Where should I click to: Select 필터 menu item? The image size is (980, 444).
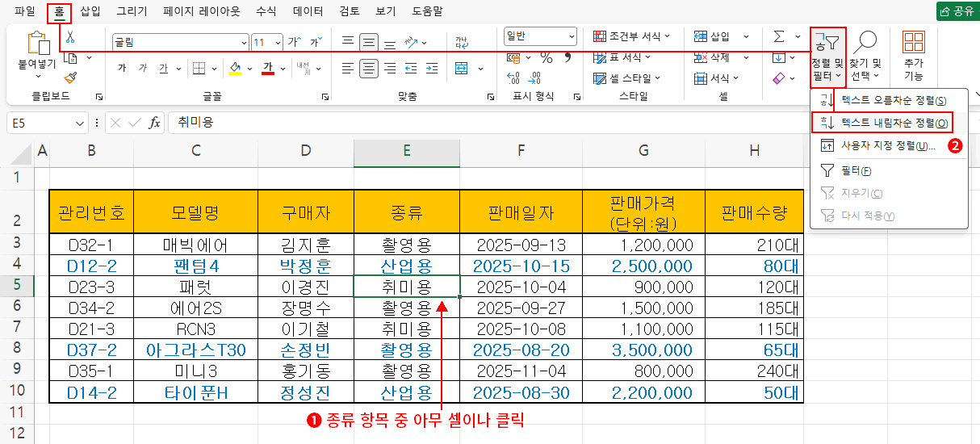(x=889, y=170)
